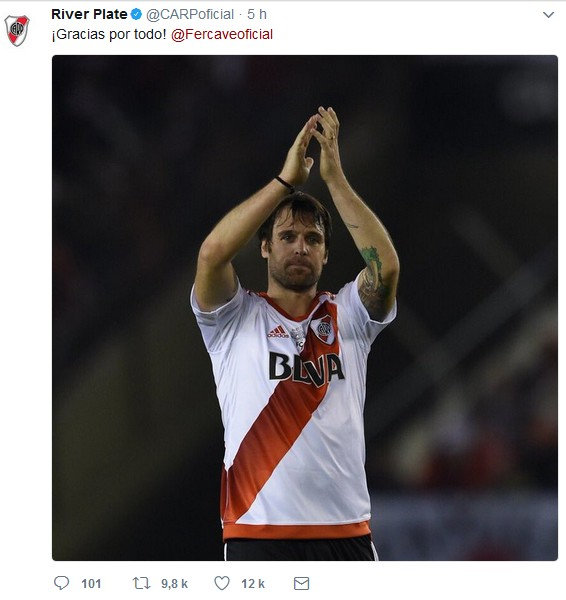Click the blue verified badge next to River Plate
This screenshot has height=600, width=566.
tap(136, 15)
